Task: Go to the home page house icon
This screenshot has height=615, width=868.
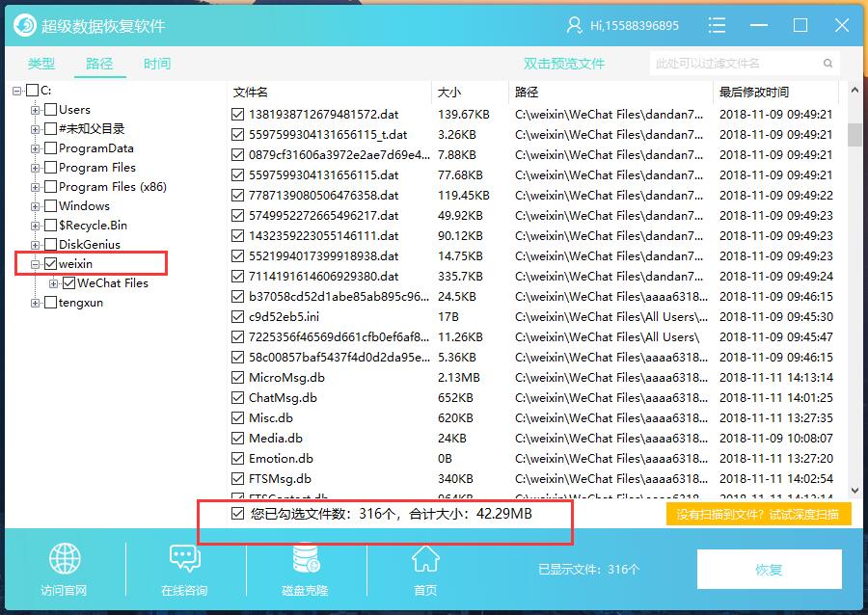Action: 425,558
